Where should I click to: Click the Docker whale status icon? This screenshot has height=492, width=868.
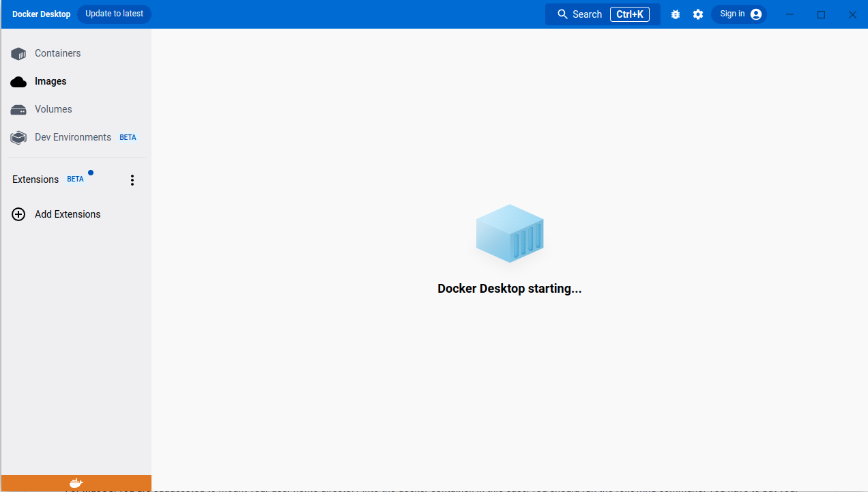[76, 483]
